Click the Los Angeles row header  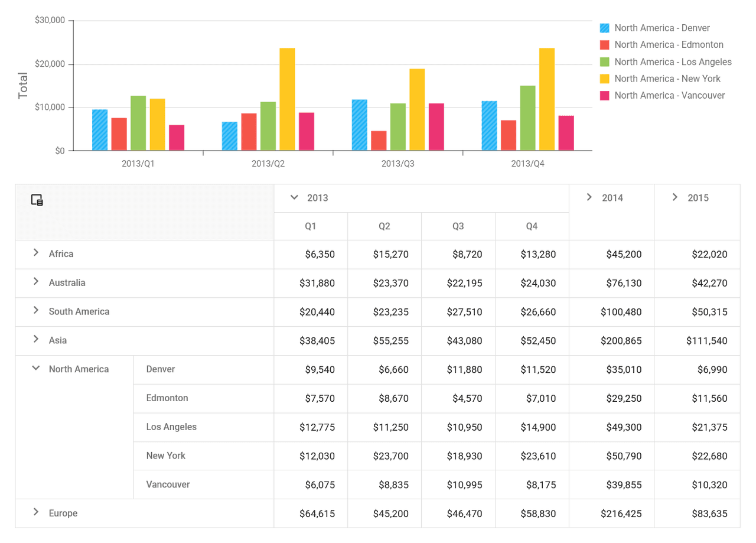pyautogui.click(x=204, y=427)
